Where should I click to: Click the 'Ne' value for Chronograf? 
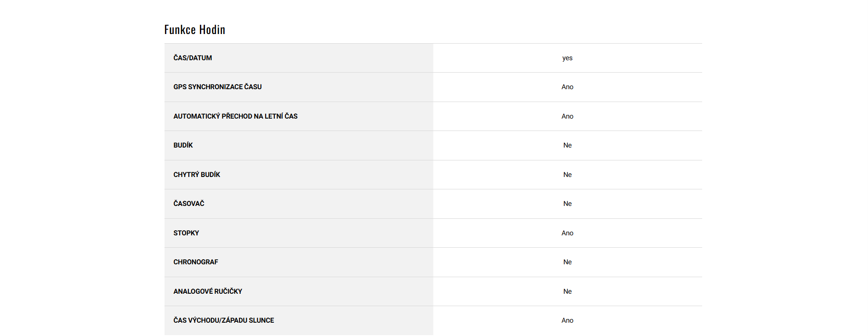[567, 262]
